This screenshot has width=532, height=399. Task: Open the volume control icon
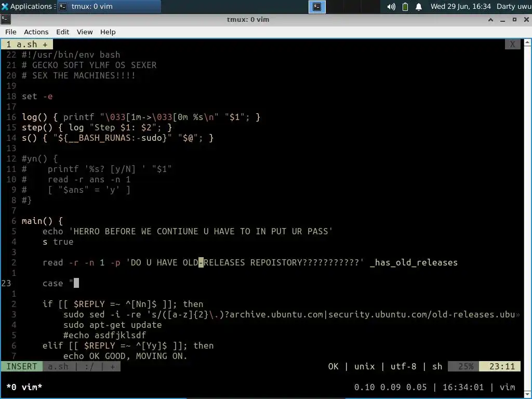pyautogui.click(x=391, y=7)
